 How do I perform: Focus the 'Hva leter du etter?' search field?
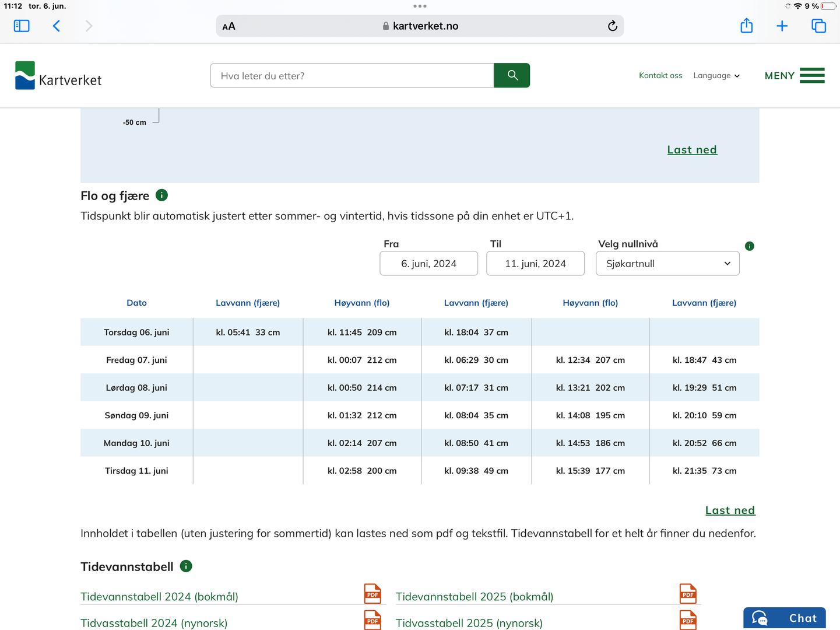(x=352, y=75)
